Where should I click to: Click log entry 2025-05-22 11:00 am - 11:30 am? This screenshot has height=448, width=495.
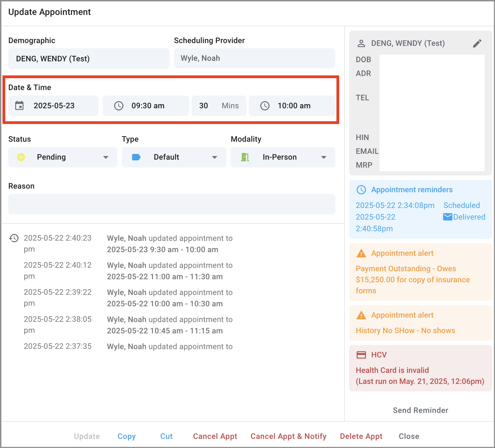tap(170, 271)
